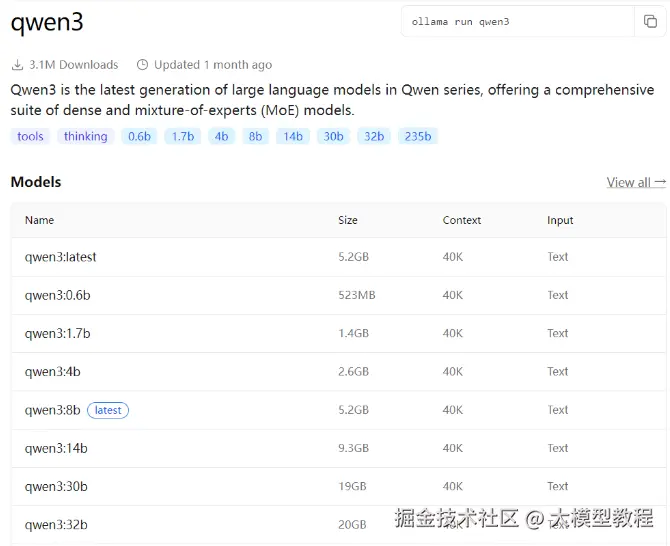Viewport: 670px width, 546px height.
Task: Click the latest badge beside qwen3:8b
Action: 108,410
